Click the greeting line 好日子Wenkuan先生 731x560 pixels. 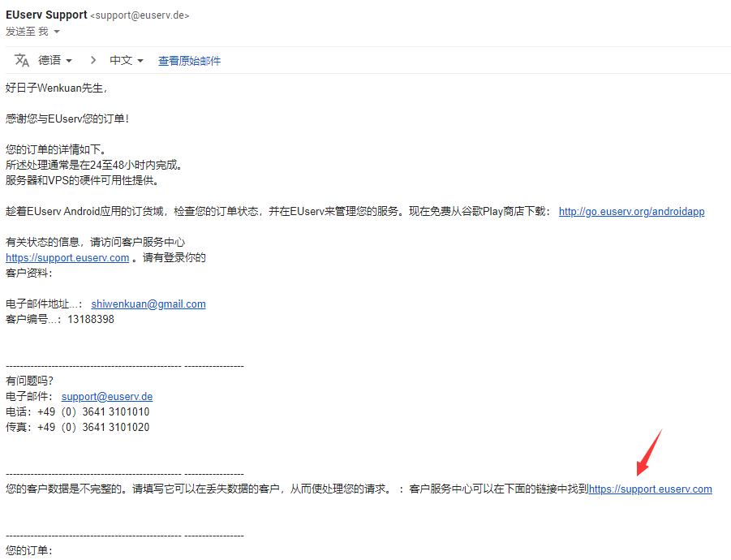(56, 88)
